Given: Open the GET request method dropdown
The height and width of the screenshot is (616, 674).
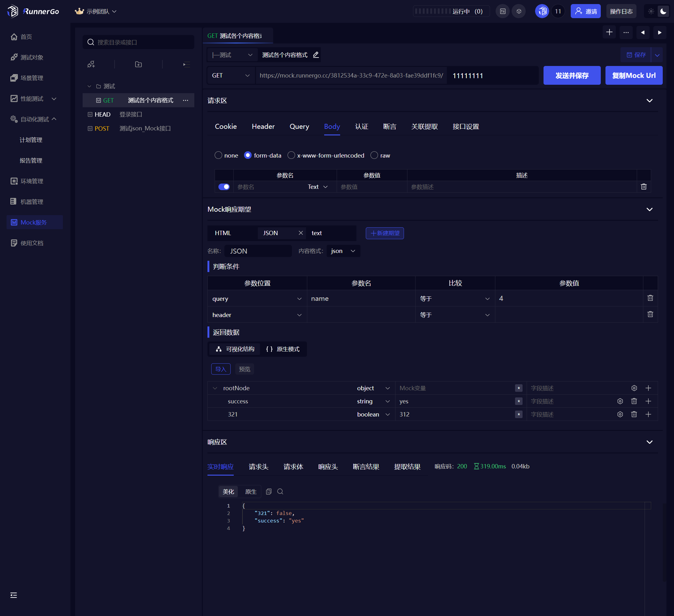Looking at the screenshot, I should (x=231, y=75).
